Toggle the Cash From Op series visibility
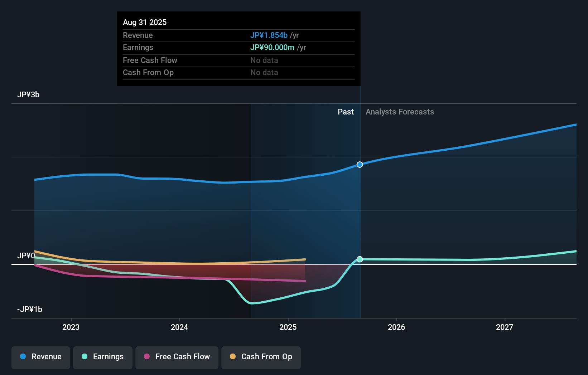 pos(261,357)
